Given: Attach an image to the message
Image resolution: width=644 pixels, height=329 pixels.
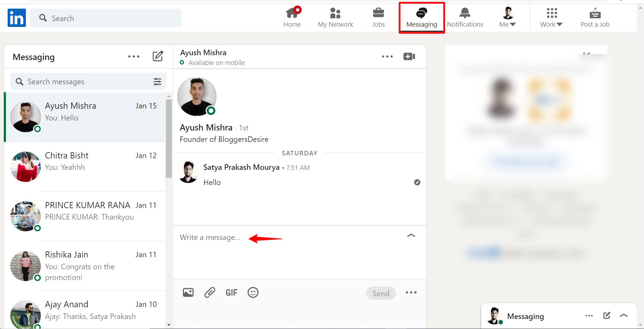Looking at the screenshot, I should point(188,293).
